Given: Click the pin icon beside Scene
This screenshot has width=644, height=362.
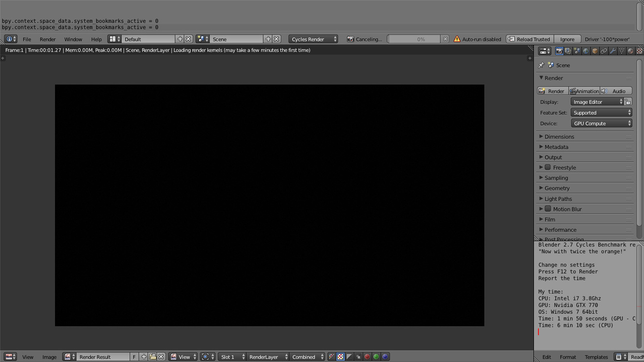Looking at the screenshot, I should (x=541, y=65).
